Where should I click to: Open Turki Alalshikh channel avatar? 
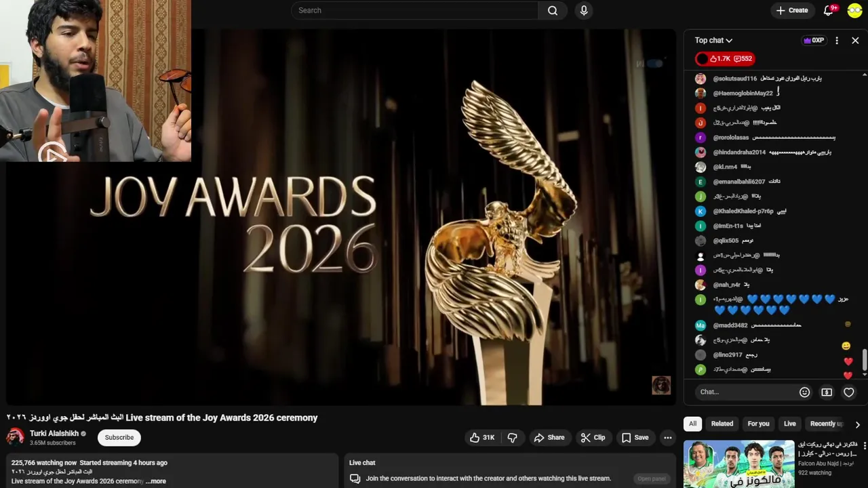pos(15,437)
